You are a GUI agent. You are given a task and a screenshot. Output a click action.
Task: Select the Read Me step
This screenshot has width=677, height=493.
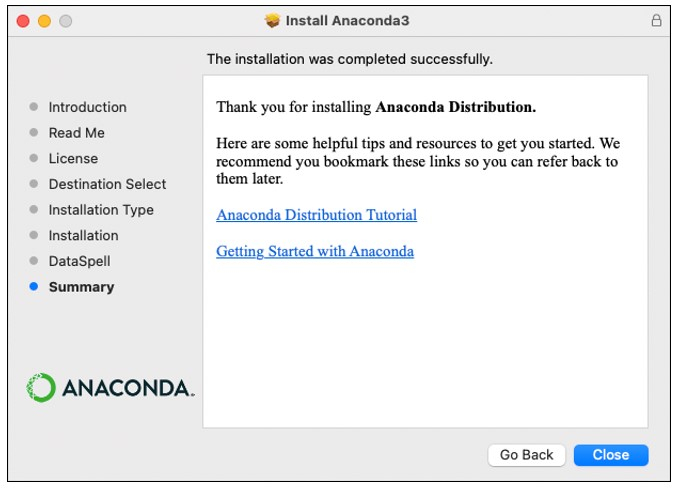(x=76, y=133)
